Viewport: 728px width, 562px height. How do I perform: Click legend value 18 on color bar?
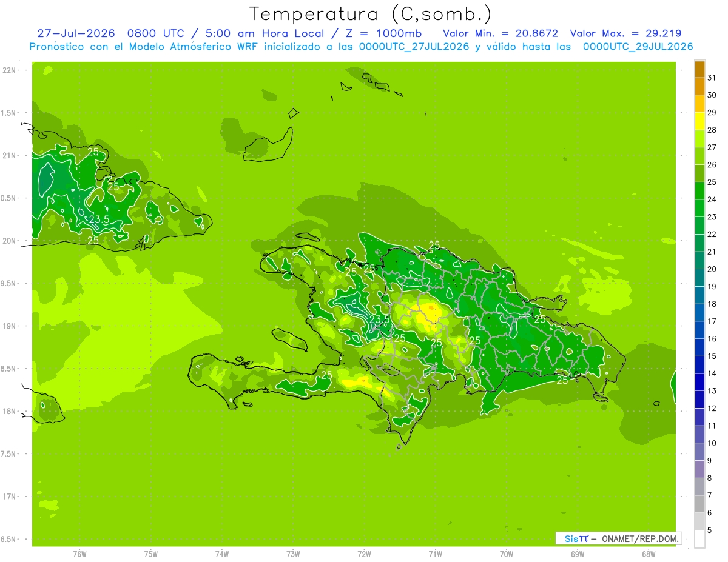[x=712, y=304]
